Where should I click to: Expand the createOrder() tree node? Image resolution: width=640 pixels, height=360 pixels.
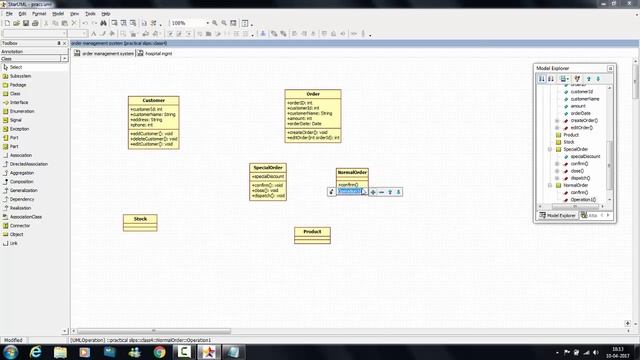pyautogui.click(x=557, y=121)
